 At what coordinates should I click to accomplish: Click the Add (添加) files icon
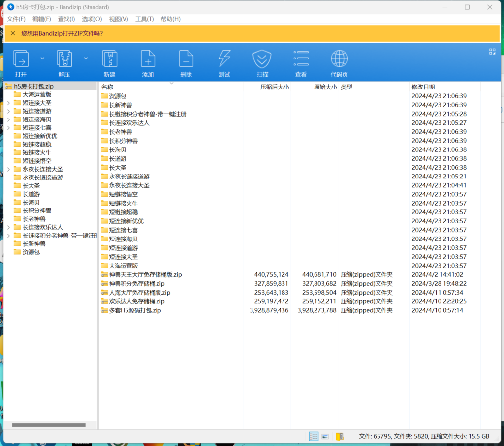(148, 59)
